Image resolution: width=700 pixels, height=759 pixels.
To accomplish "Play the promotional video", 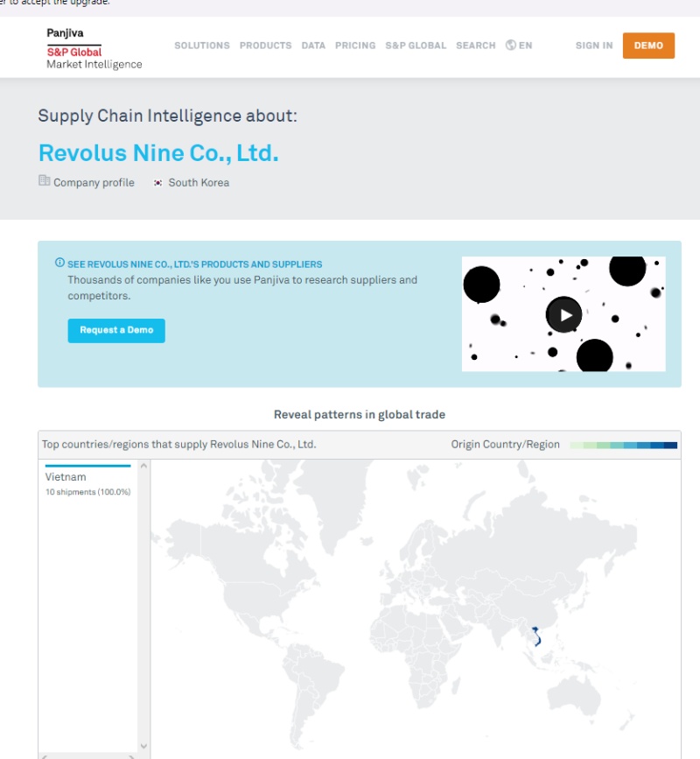I will coord(563,314).
